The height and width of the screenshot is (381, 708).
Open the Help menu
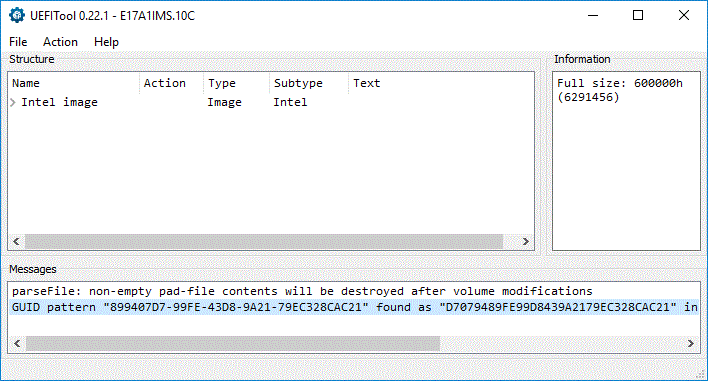[106, 42]
